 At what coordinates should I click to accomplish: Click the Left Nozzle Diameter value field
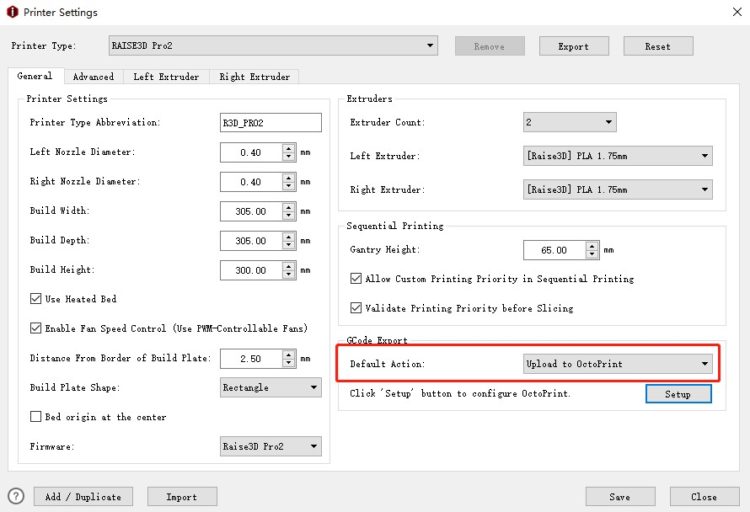coord(251,153)
